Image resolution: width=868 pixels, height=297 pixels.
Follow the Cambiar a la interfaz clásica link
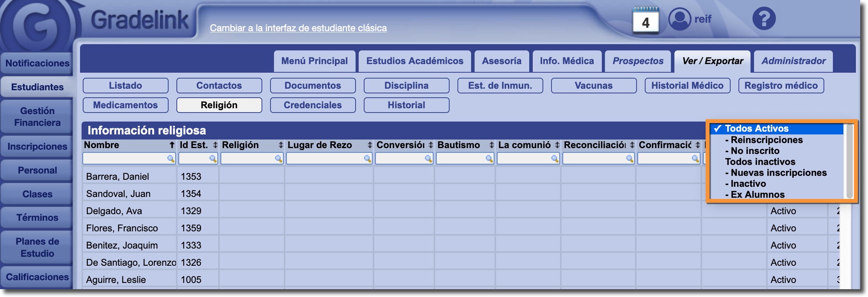click(x=298, y=28)
